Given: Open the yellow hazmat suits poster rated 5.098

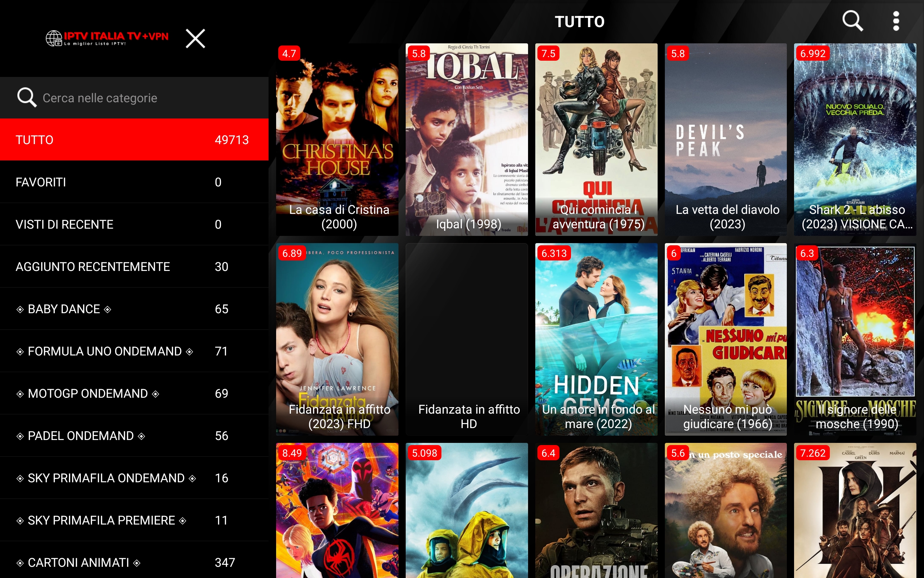Looking at the screenshot, I should (x=467, y=511).
